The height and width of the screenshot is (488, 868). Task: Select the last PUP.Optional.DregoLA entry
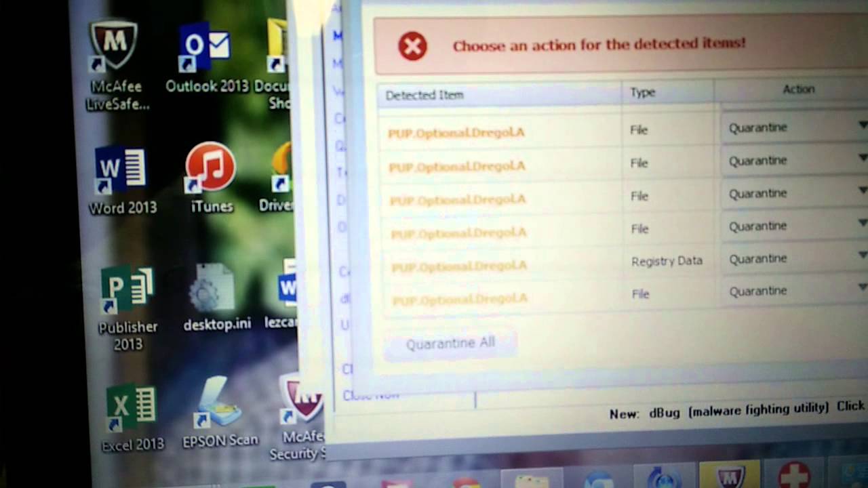tap(460, 299)
